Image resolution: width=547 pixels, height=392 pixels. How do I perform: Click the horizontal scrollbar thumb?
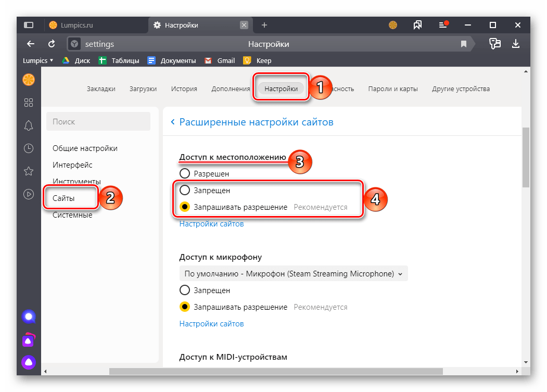point(276,371)
